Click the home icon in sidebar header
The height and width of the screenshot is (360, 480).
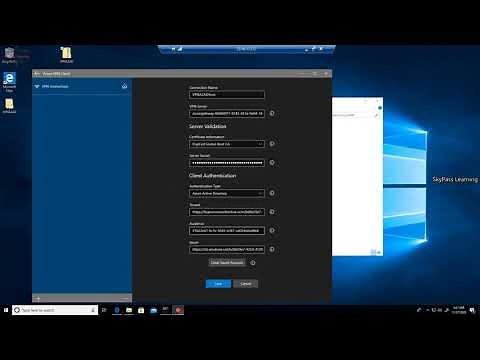click(x=124, y=86)
